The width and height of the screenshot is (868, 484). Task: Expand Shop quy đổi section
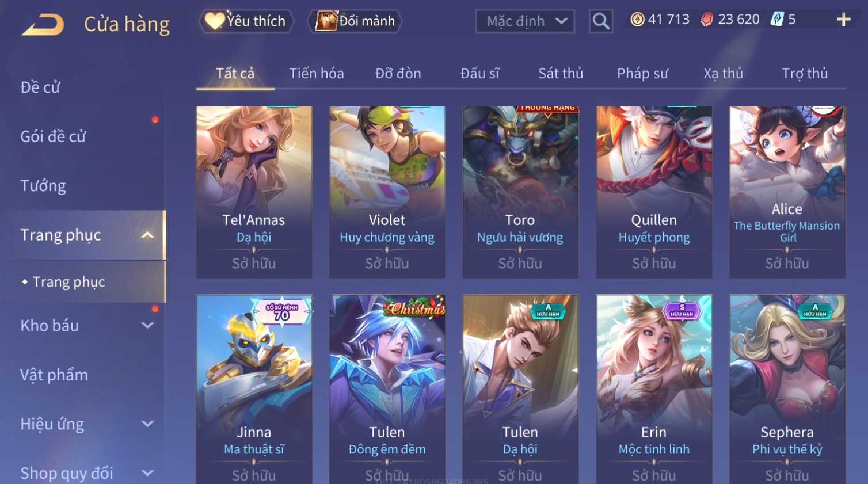[x=148, y=473]
